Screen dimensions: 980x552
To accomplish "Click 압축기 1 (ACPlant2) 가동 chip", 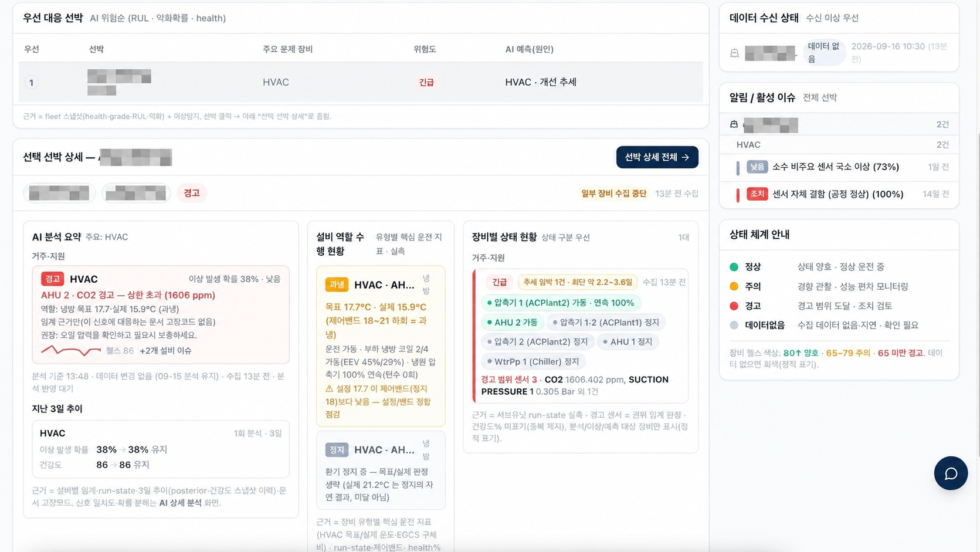I will 561,303.
